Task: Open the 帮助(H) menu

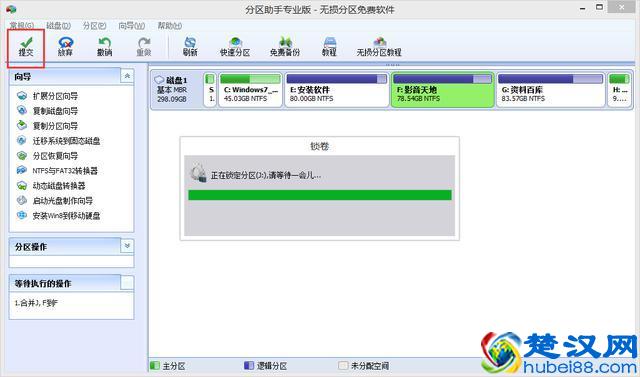Action: [x=169, y=26]
